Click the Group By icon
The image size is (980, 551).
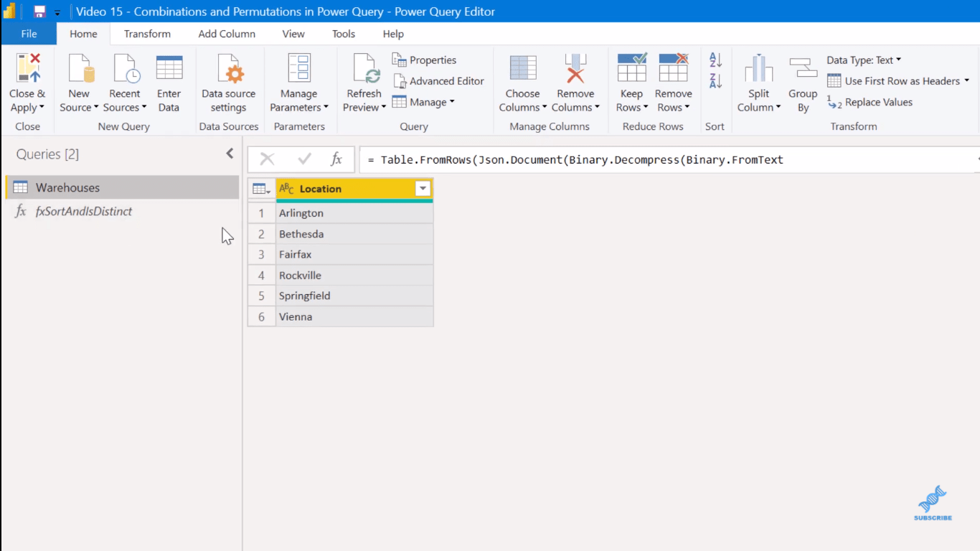pos(803,68)
